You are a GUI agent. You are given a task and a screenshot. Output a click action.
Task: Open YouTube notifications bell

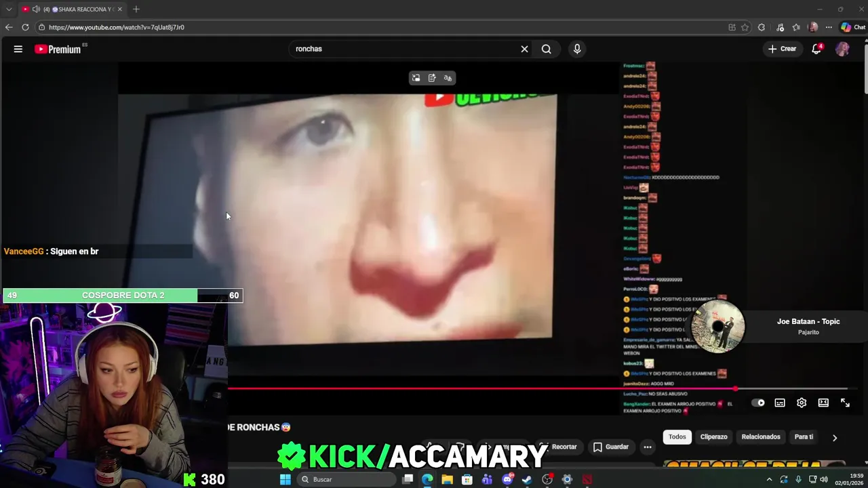pos(816,49)
